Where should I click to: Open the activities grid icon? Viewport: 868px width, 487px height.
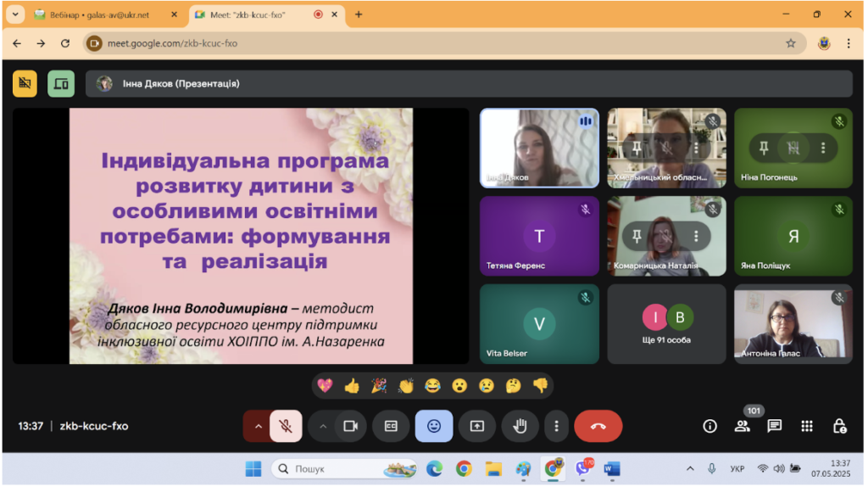808,427
